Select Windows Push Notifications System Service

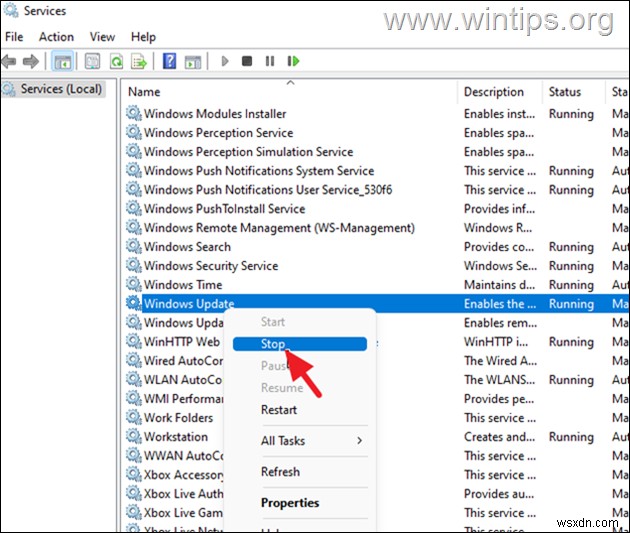point(259,171)
